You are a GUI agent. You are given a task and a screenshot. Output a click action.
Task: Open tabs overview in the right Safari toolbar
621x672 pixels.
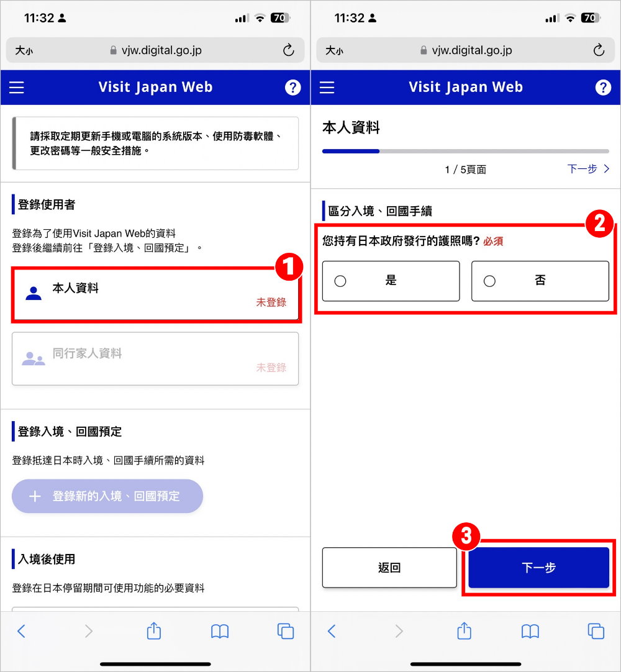click(x=596, y=631)
